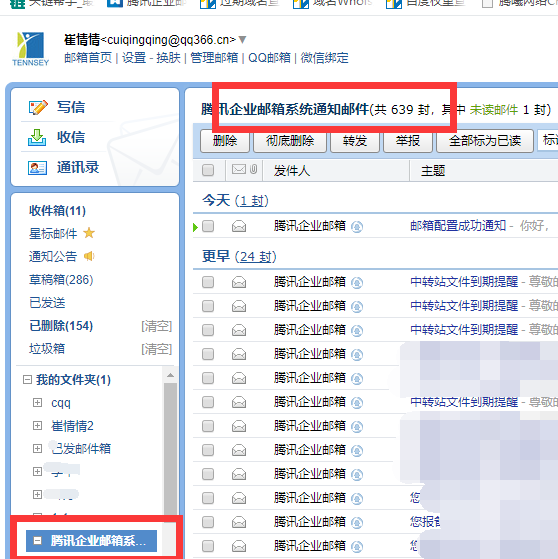Click the 转发 button

pyautogui.click(x=355, y=141)
